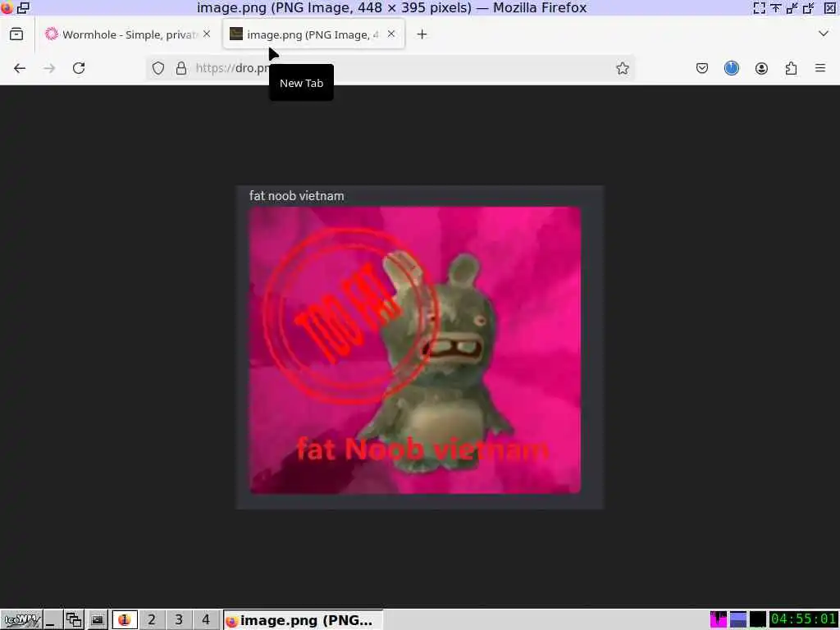Screen dimensions: 840x630
Task: Close the image.png tab
Action: tap(391, 34)
